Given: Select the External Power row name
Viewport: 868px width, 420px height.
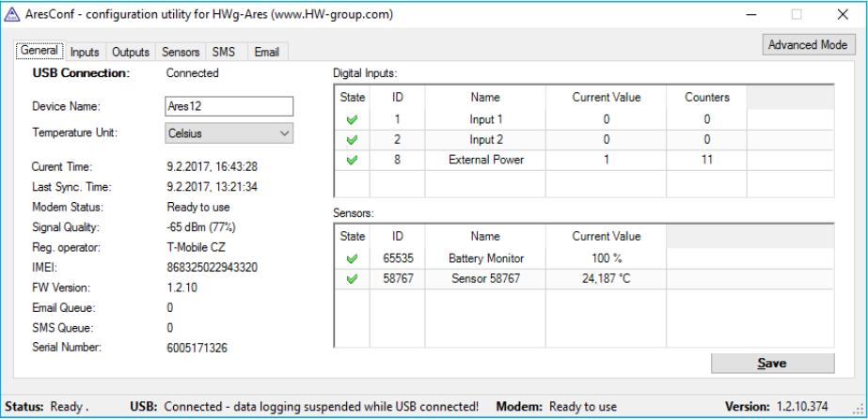Looking at the screenshot, I should (x=486, y=161).
